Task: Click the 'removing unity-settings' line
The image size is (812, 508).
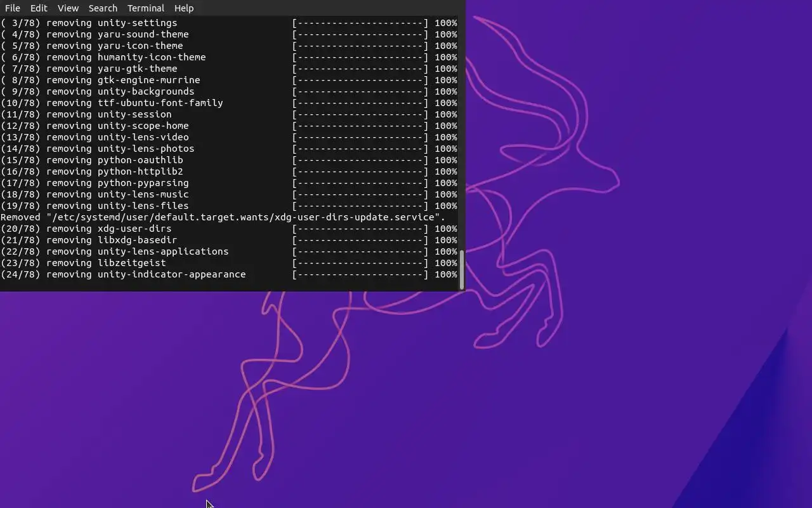Action: (x=228, y=23)
